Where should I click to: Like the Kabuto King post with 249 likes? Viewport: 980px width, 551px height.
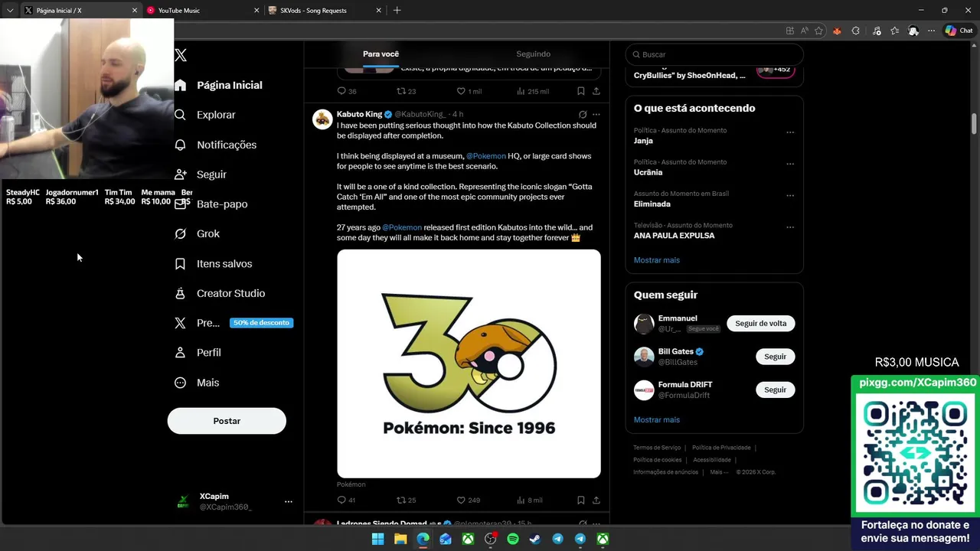pos(468,500)
